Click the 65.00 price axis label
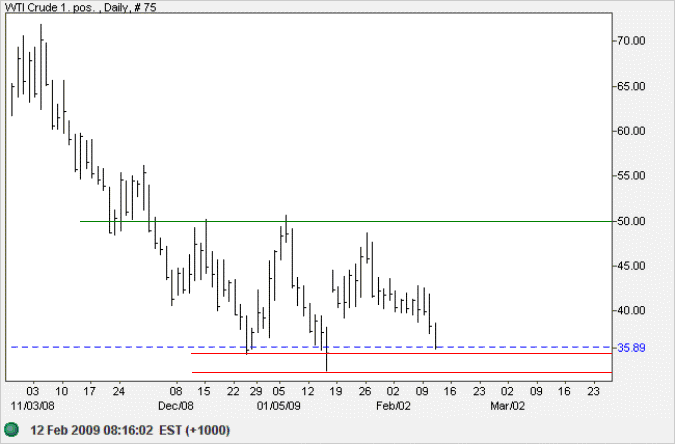The image size is (675, 444). 631,86
